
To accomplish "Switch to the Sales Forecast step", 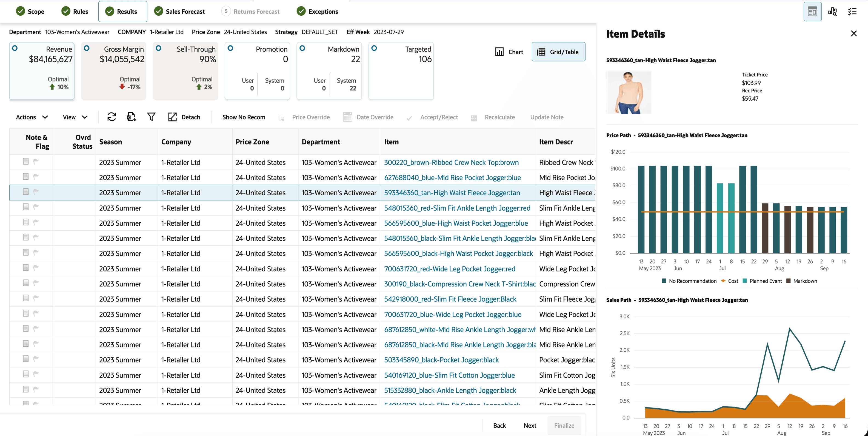I will (x=179, y=11).
